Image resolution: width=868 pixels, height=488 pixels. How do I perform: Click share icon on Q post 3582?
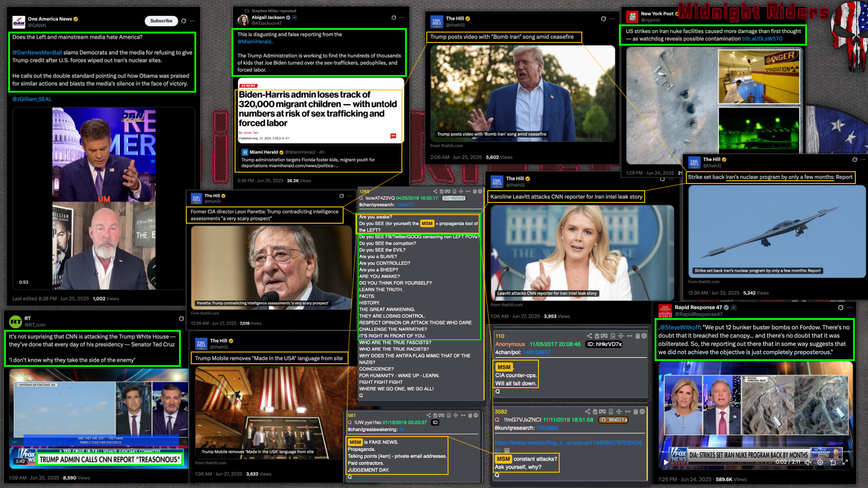click(x=588, y=412)
